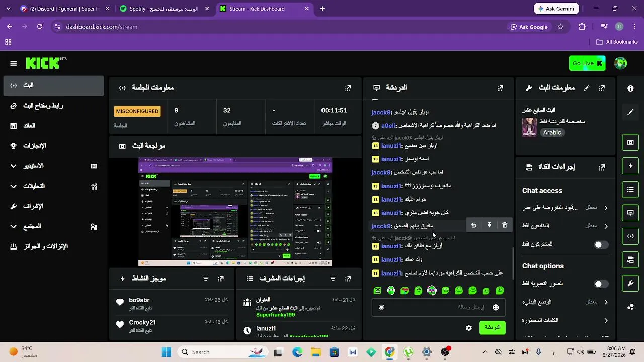Toggle the wrench widget in right rail
Viewport: 644px width, 362px height.
[630, 284]
